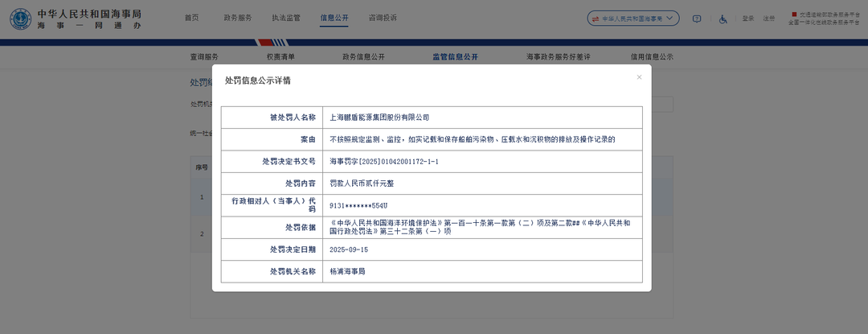Open the 全国一体化在线政务服务平台 link

[823, 23]
